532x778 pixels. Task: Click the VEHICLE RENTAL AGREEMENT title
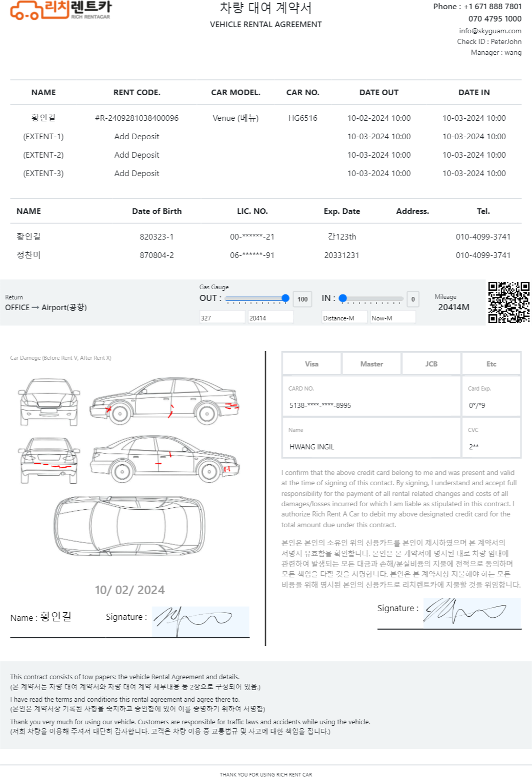pos(266,25)
